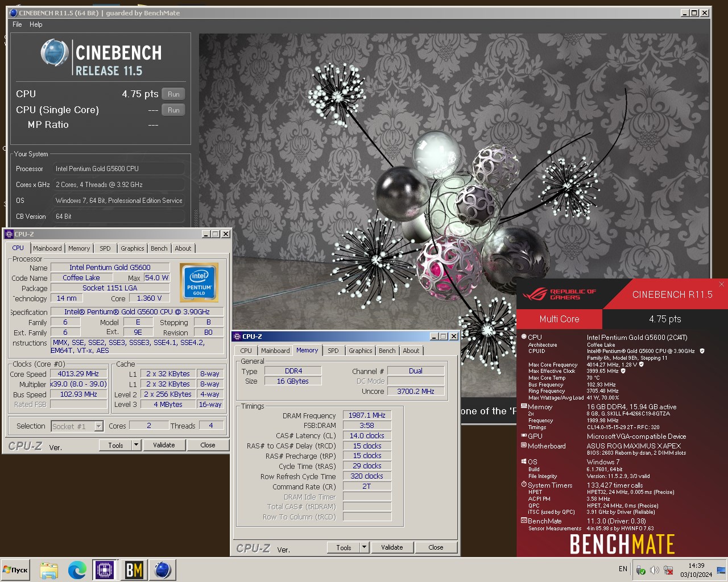The width and height of the screenshot is (728, 582).
Task: Click the Core Speed 4013.29 MHz field
Action: point(78,374)
